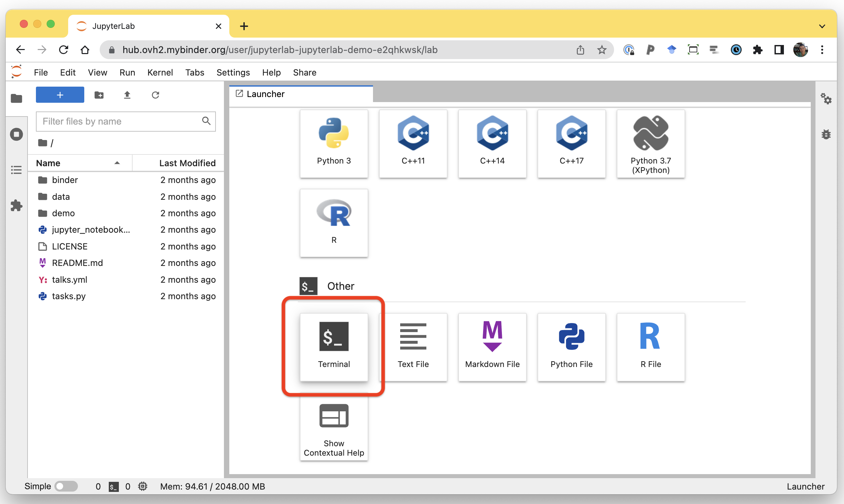Create a new Markdown File

(x=492, y=347)
